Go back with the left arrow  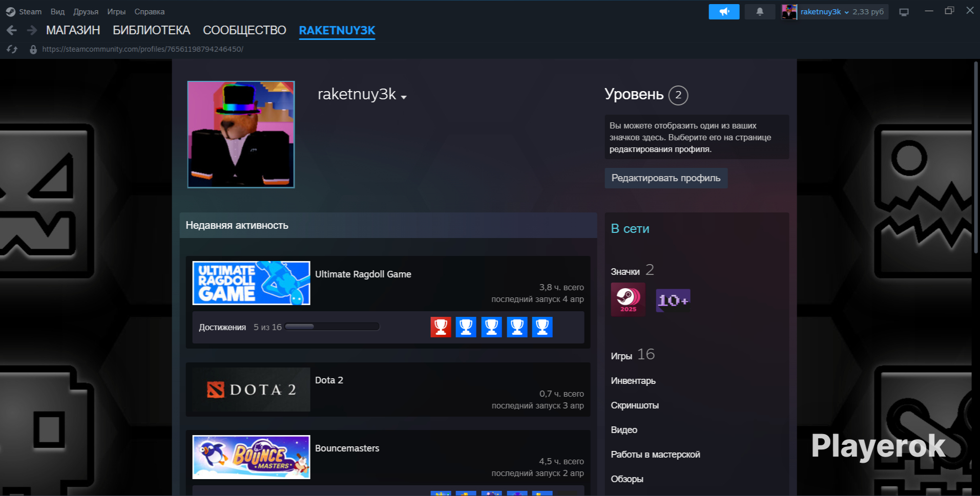(x=12, y=31)
